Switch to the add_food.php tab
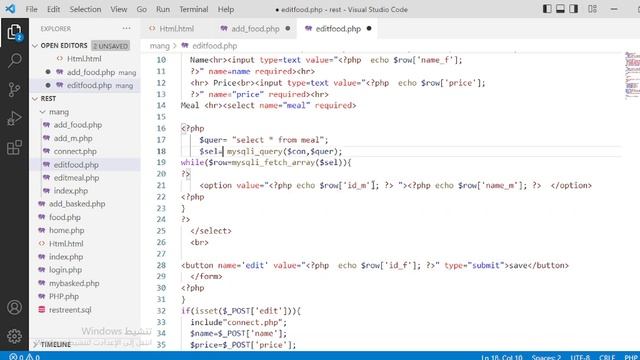Screen dimensions: 640x360 pos(255,29)
